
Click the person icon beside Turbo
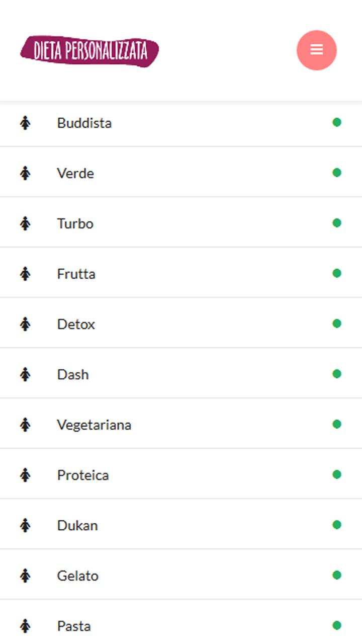tap(25, 223)
